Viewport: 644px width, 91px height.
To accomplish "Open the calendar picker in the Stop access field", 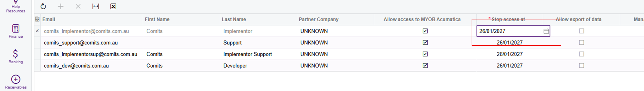I will pyautogui.click(x=546, y=31).
